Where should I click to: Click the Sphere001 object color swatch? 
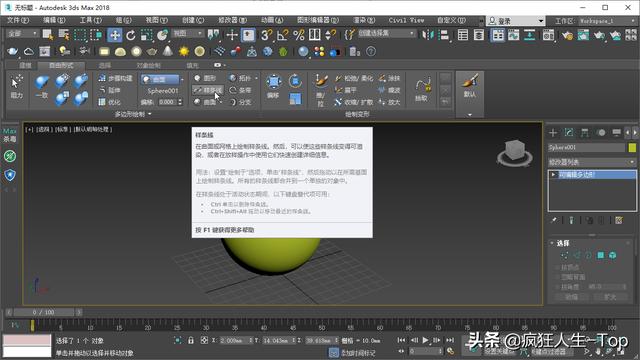[x=632, y=147]
